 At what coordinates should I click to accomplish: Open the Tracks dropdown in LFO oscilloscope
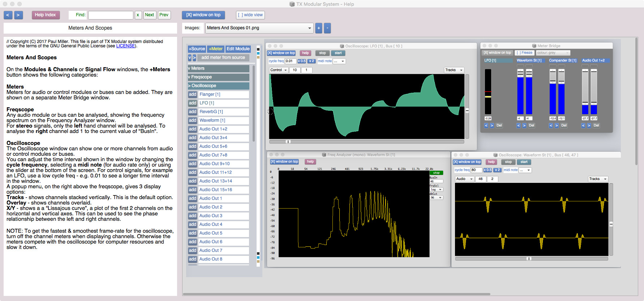pos(454,70)
